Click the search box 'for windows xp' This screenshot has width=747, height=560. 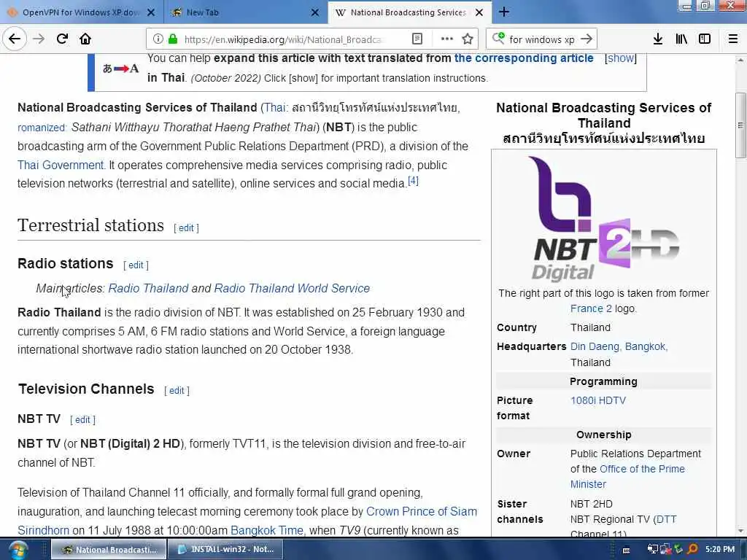click(x=542, y=39)
